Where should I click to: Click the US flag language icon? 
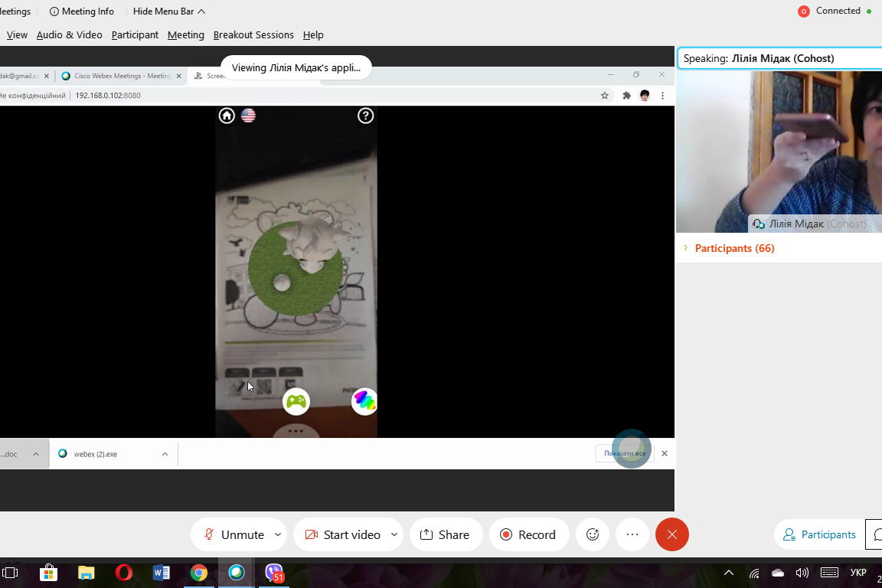point(248,116)
